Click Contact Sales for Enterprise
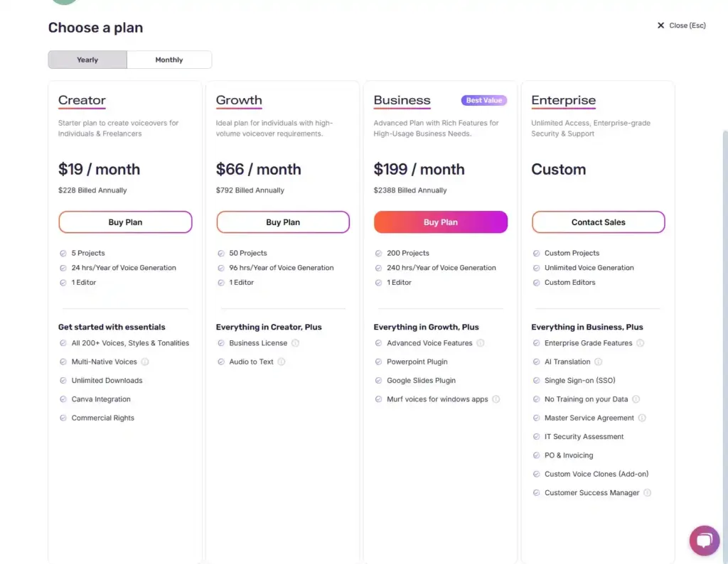Screen dimensions: 728x564 tap(598, 222)
